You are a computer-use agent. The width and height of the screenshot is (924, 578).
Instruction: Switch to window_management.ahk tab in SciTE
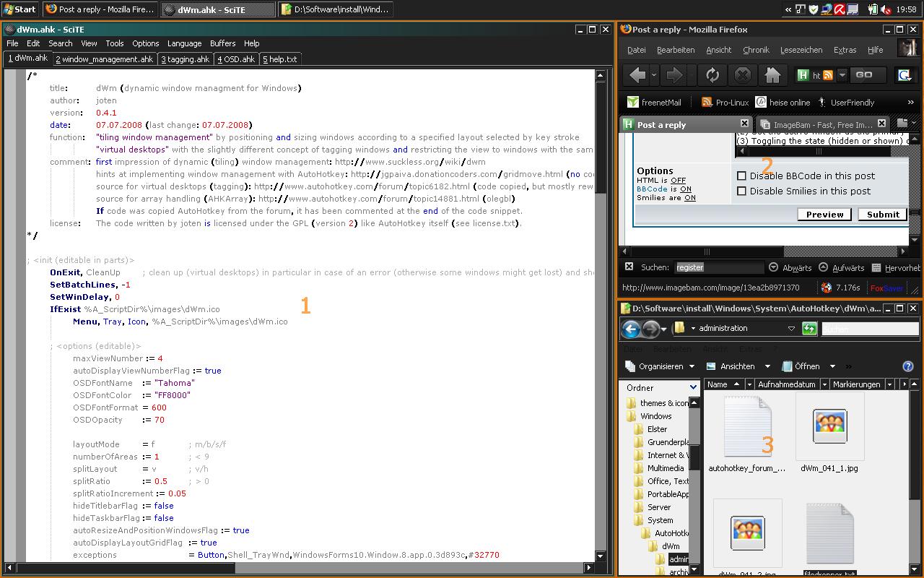[x=105, y=59]
